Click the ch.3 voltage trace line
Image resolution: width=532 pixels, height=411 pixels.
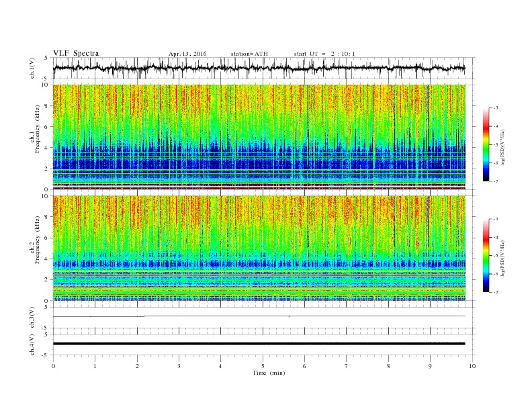(259, 316)
